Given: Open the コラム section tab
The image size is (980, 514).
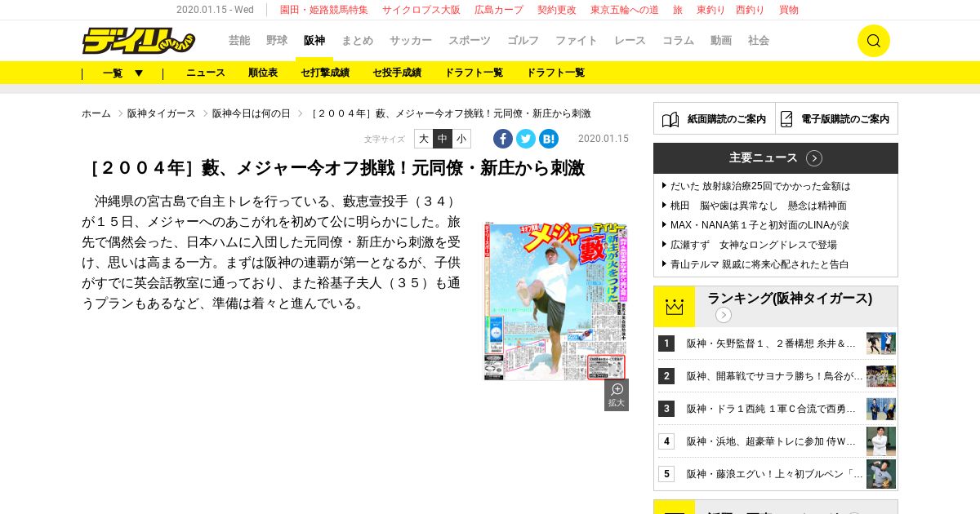Looking at the screenshot, I should point(678,41).
